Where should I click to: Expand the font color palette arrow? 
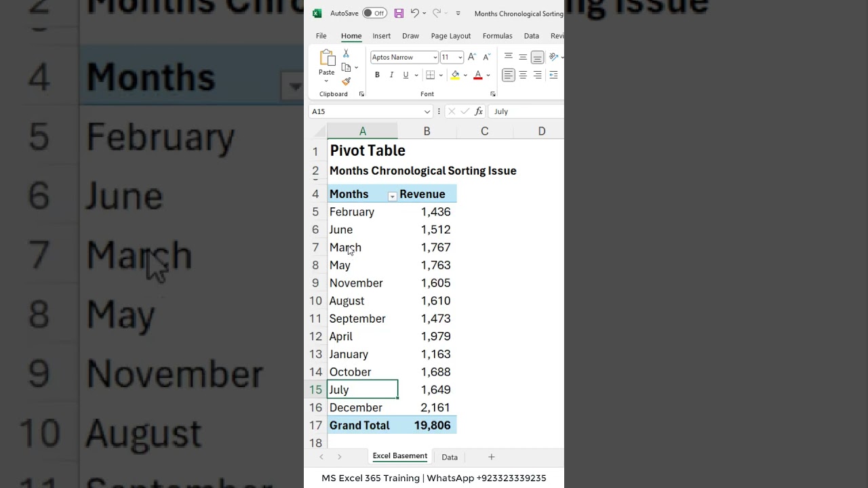pos(488,75)
